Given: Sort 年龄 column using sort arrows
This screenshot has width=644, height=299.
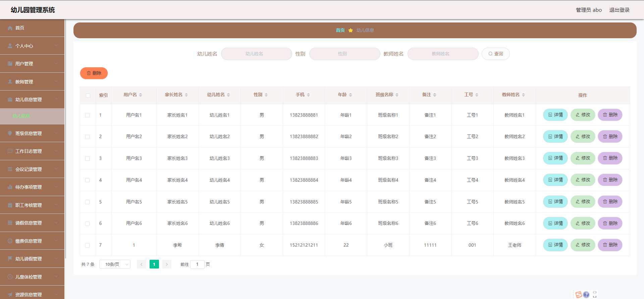Looking at the screenshot, I should pos(351,95).
